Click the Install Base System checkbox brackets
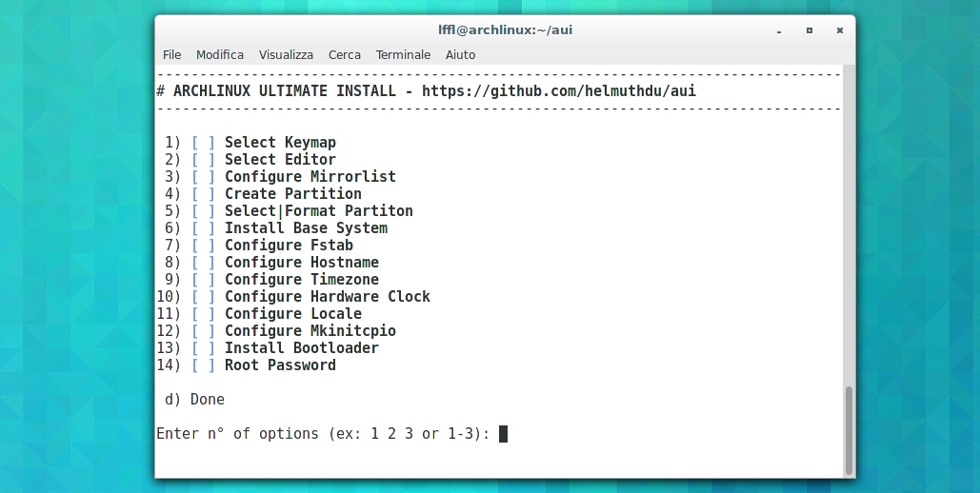The height and width of the screenshot is (493, 980). point(203,228)
